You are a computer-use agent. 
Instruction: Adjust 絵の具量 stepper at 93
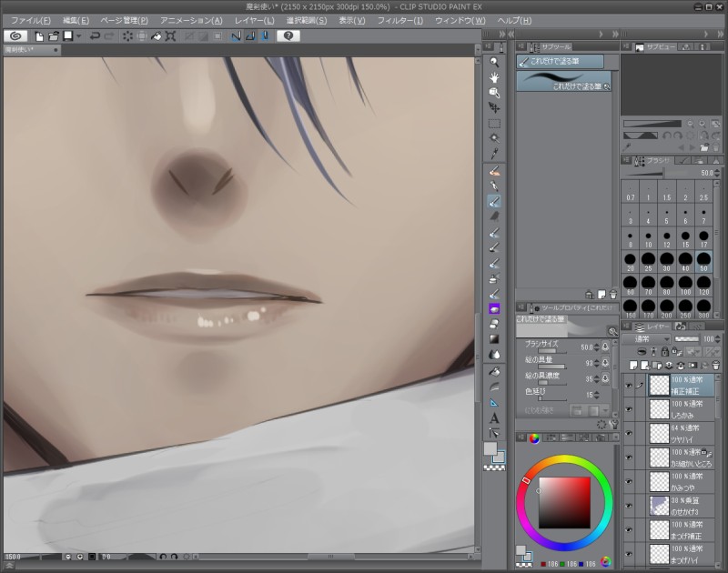click(597, 363)
